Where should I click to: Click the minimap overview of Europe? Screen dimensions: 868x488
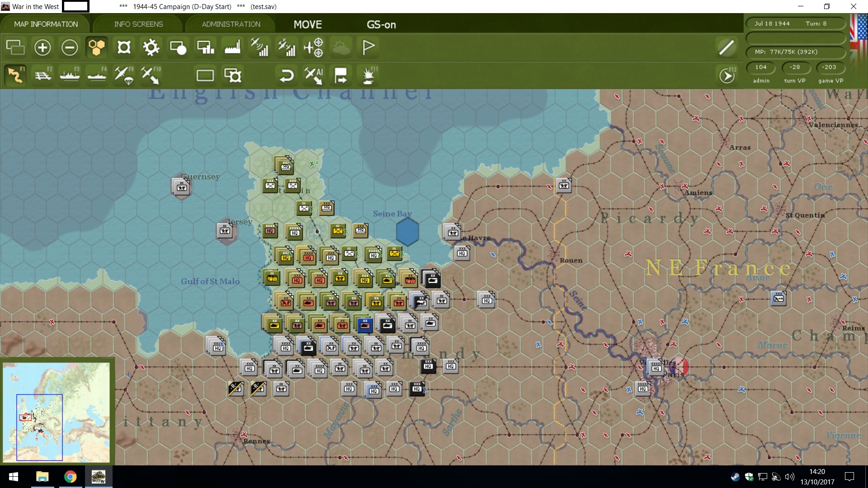(x=57, y=412)
